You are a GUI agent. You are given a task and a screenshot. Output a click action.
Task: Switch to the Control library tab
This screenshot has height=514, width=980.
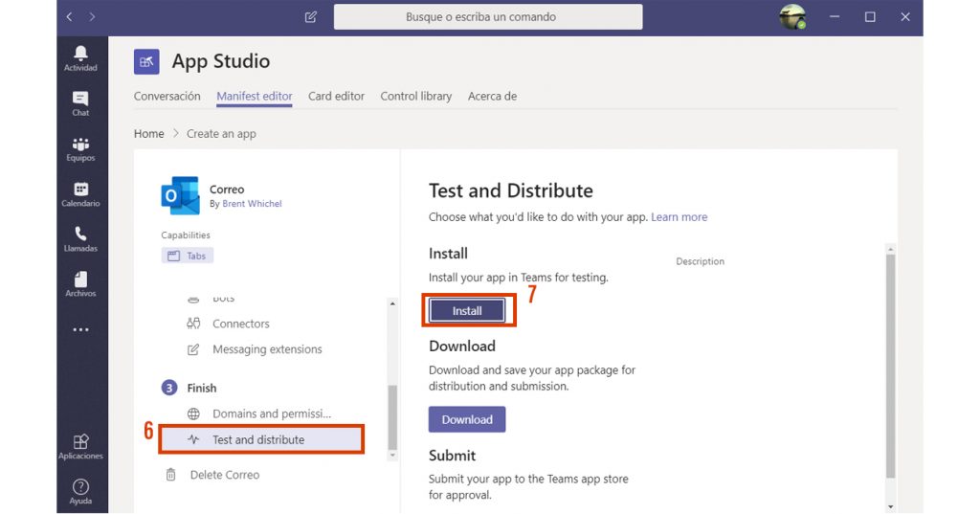(x=416, y=97)
